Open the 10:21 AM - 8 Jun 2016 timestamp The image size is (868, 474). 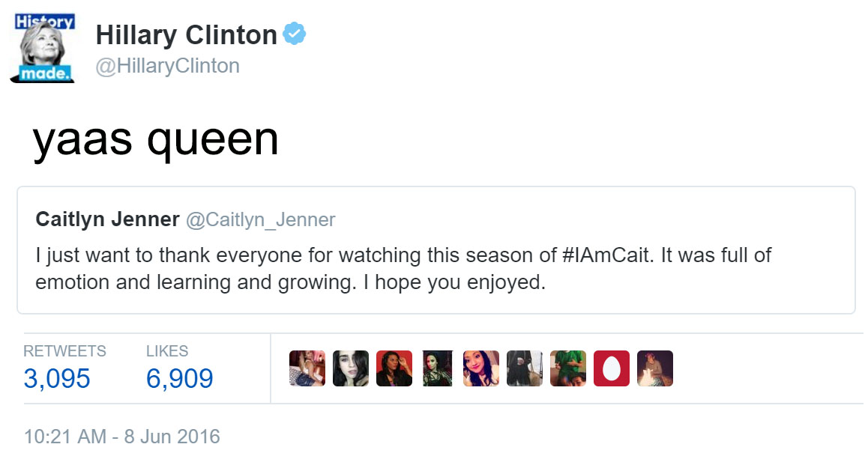pyautogui.click(x=122, y=437)
